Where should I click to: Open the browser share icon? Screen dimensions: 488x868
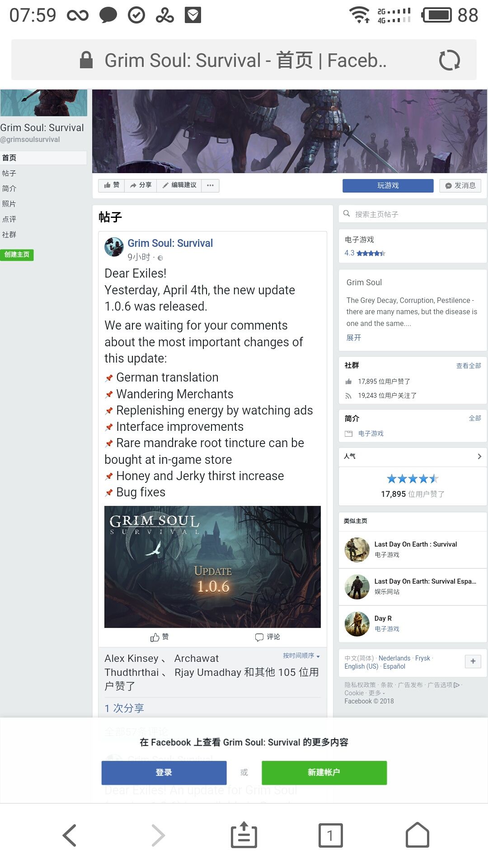tap(244, 835)
